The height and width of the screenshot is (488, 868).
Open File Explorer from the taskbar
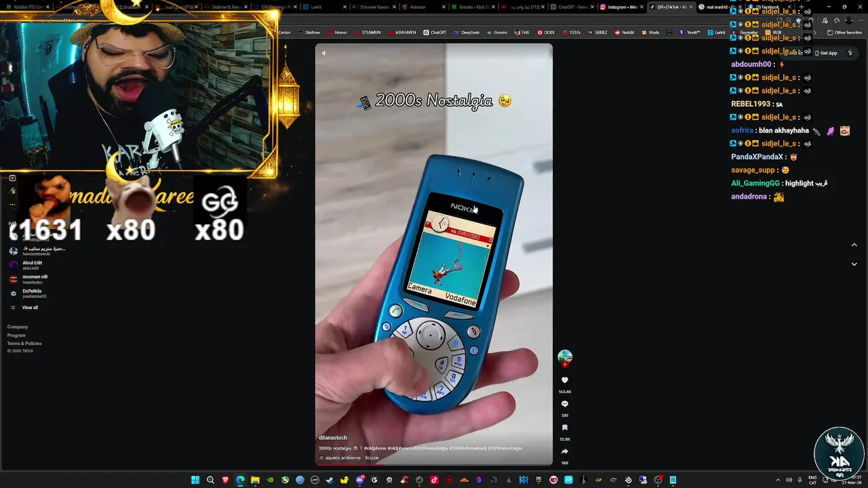pos(255,480)
